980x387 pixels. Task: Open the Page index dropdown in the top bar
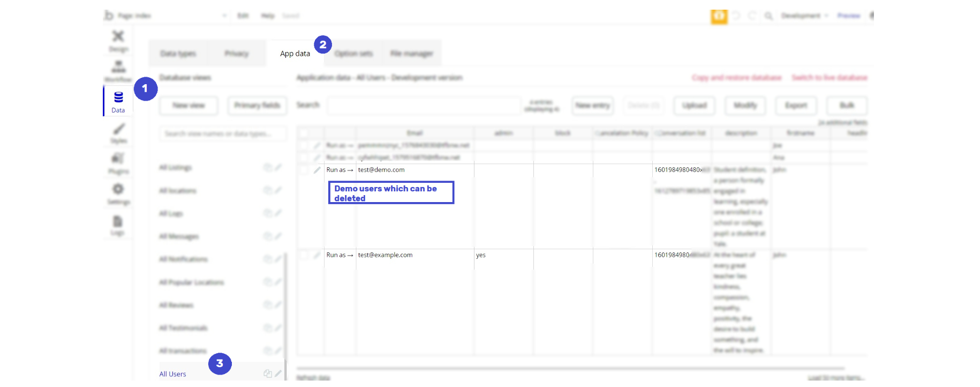point(172,16)
